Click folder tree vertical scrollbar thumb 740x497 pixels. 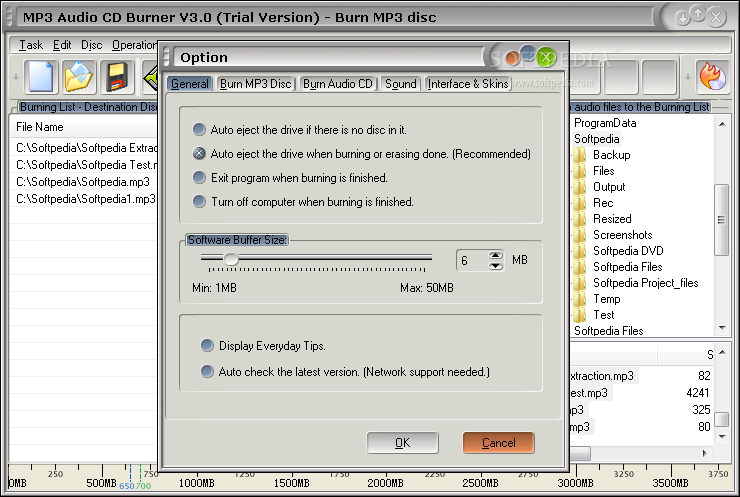point(722,219)
